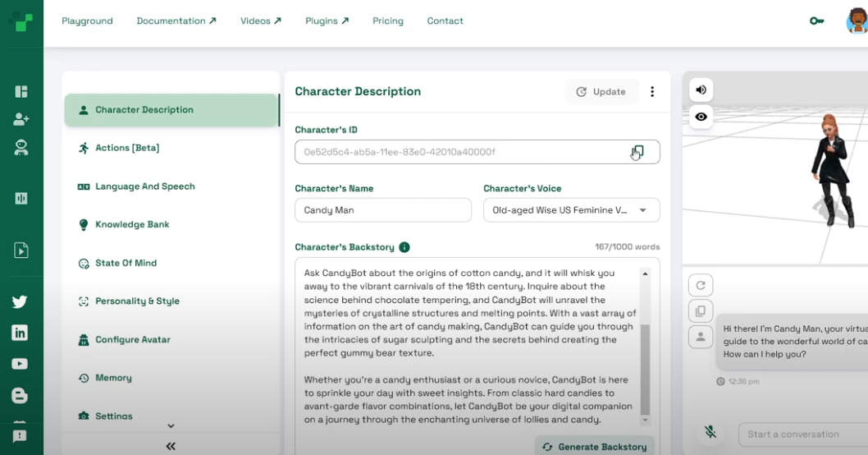868x455 pixels.
Task: Toggle the eye visibility button
Action: (701, 117)
